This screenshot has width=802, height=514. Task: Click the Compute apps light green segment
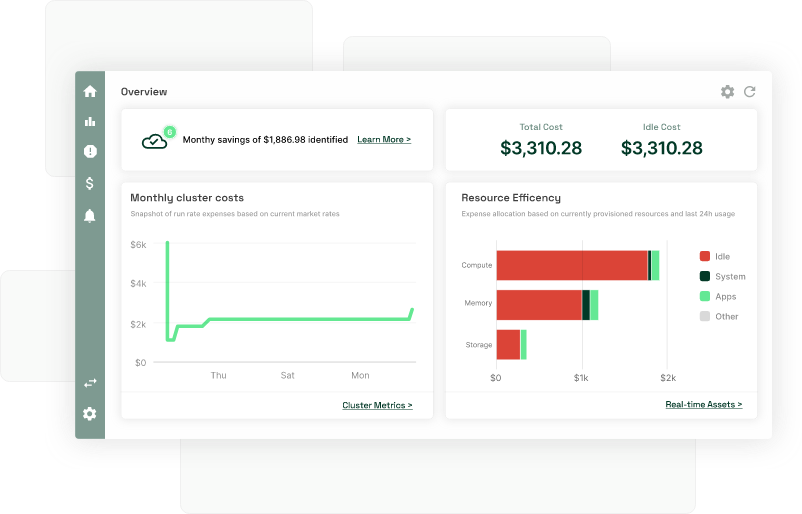click(x=655, y=265)
